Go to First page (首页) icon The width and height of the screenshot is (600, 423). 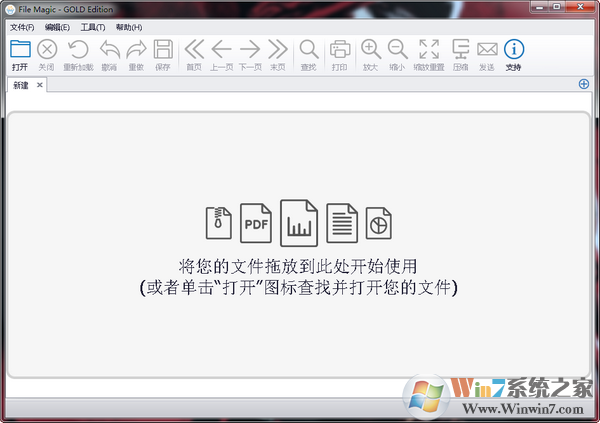pos(194,49)
